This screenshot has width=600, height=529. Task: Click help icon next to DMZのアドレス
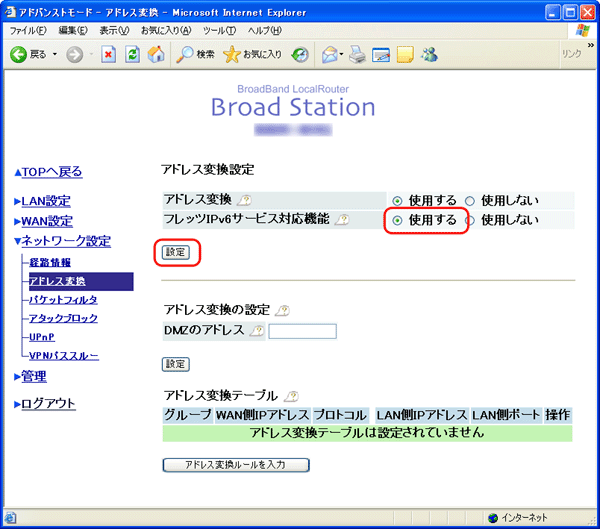tap(257, 330)
